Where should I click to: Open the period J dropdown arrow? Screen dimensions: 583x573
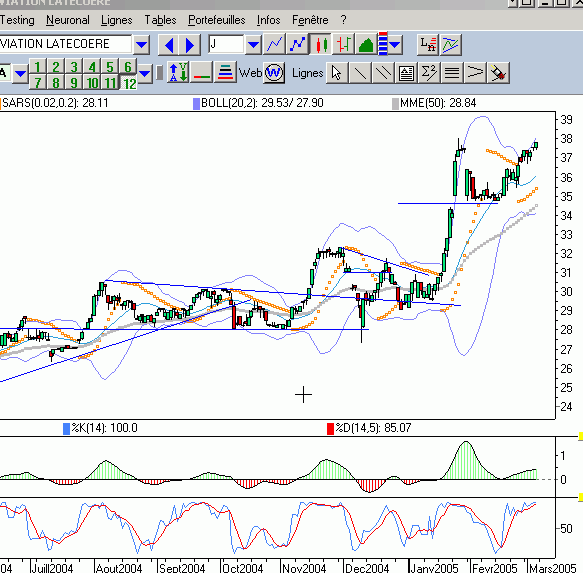[x=254, y=45]
